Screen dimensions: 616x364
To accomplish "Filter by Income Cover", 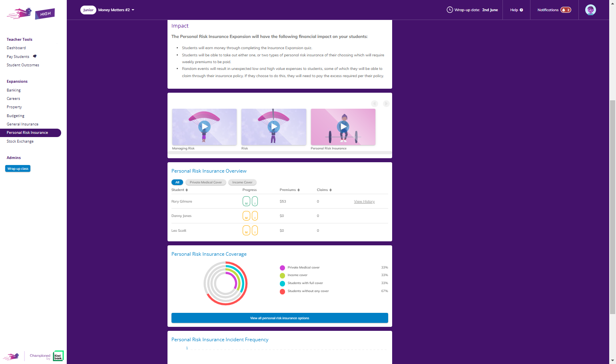I will click(x=242, y=182).
